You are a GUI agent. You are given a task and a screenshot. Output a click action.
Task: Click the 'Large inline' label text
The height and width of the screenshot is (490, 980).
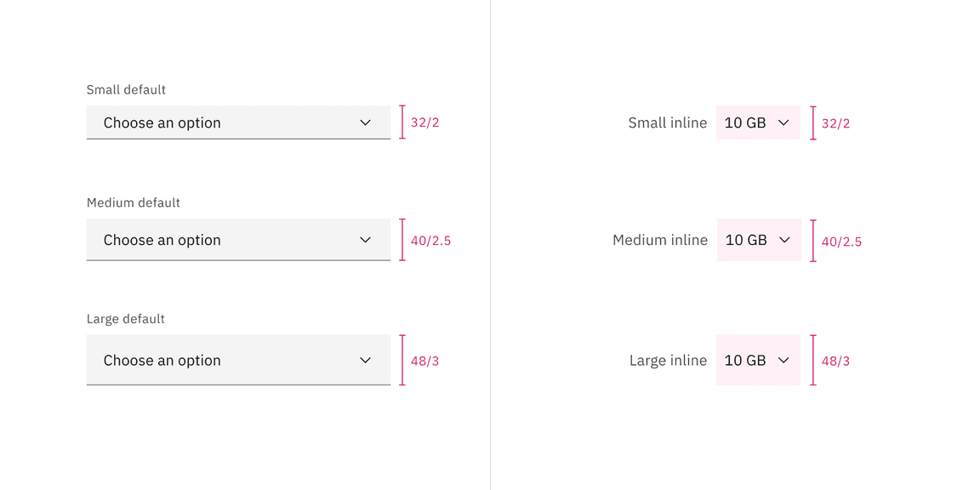(668, 360)
